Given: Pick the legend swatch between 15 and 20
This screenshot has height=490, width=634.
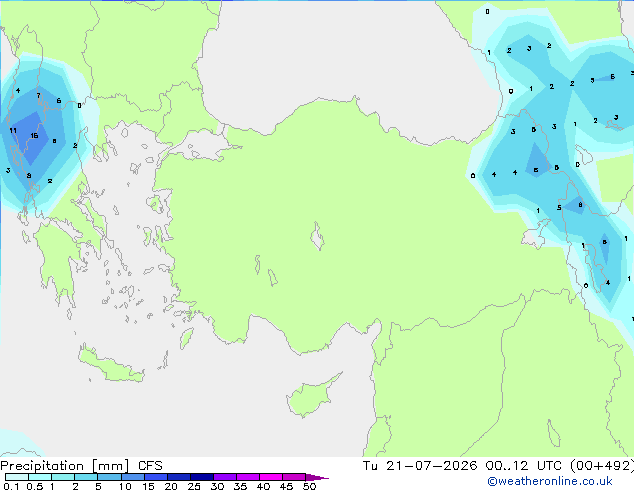Looking at the screenshot, I should tap(156, 477).
